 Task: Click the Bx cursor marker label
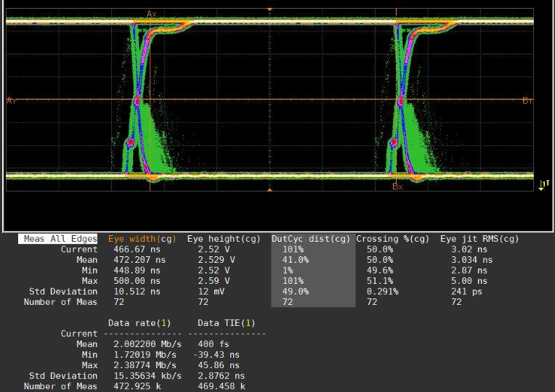[x=397, y=187]
